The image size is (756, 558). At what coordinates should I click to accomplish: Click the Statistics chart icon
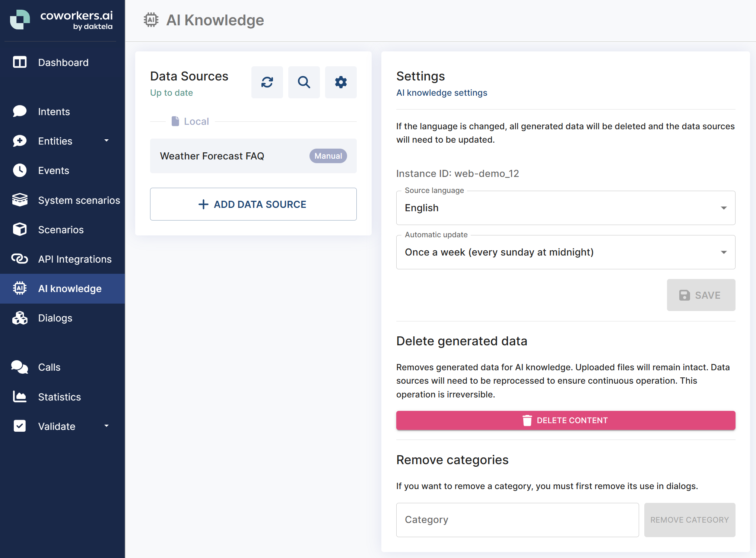pyautogui.click(x=20, y=397)
